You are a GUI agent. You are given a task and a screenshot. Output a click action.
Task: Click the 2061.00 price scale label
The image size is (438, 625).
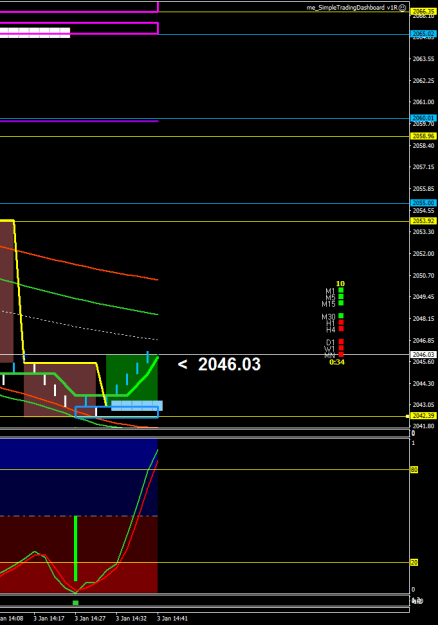[423, 102]
